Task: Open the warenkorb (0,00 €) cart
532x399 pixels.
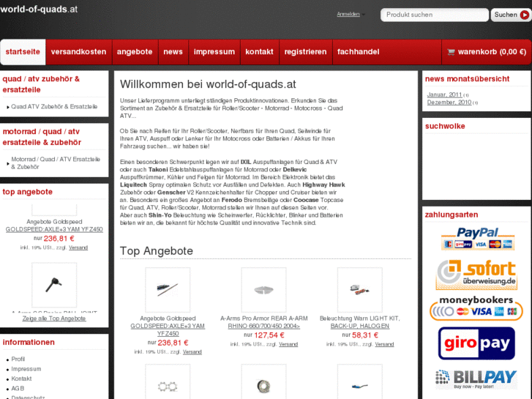Action: coord(487,52)
